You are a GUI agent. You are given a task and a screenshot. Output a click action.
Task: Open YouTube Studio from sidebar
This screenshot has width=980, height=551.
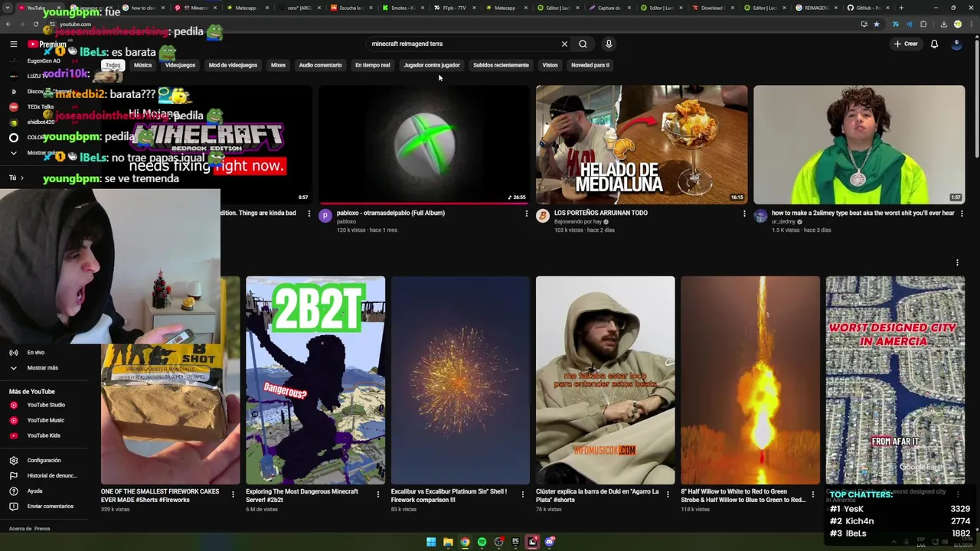pos(46,405)
